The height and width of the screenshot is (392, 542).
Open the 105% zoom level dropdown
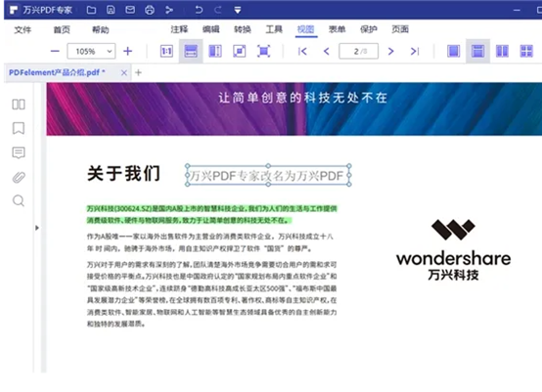[91, 52]
